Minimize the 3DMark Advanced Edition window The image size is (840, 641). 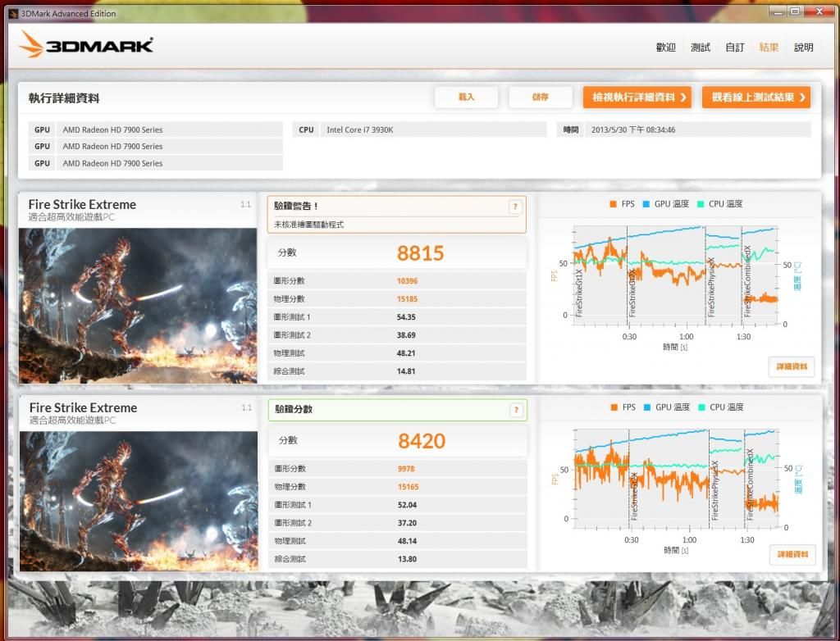point(779,11)
